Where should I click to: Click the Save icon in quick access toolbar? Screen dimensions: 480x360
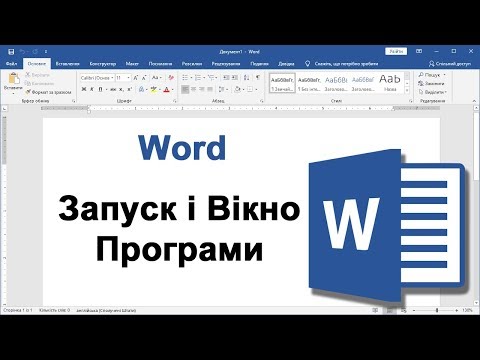(11, 52)
